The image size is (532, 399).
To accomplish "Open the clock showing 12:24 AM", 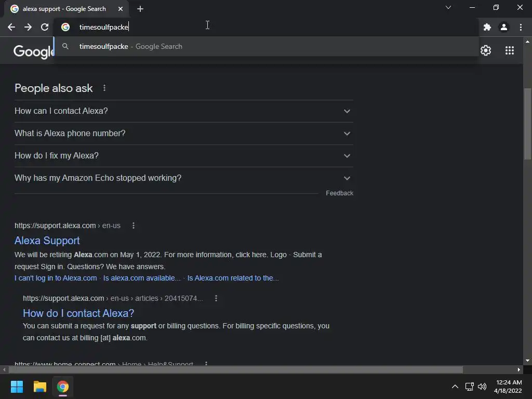I will tap(508, 387).
